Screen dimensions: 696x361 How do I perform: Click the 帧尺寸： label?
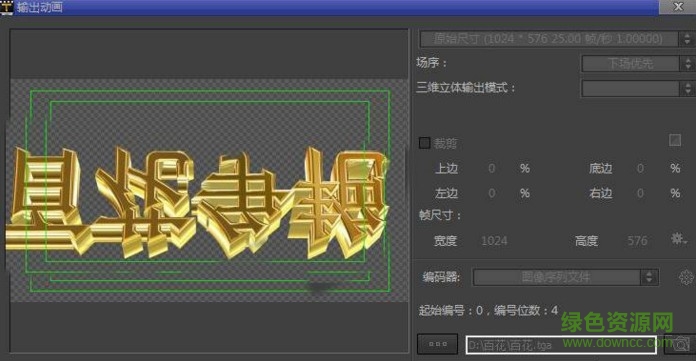coord(439,215)
